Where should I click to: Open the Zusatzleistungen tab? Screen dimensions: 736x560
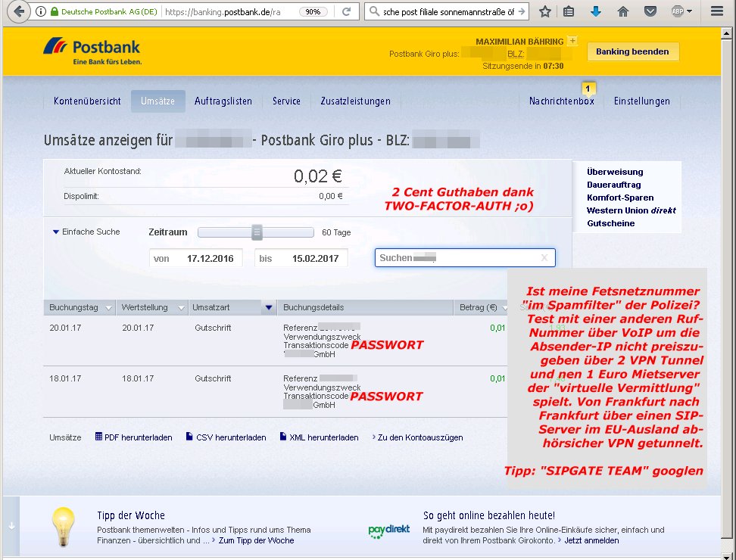[355, 101]
